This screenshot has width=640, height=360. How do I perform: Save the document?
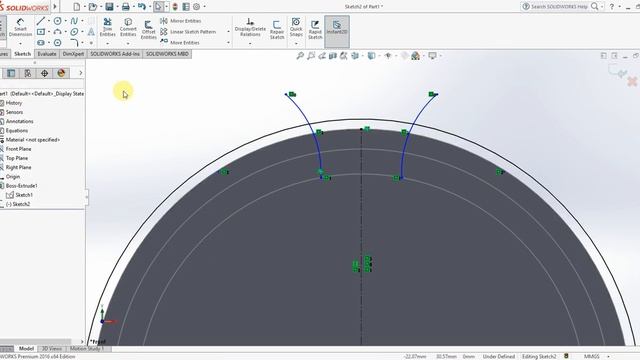[109, 7]
